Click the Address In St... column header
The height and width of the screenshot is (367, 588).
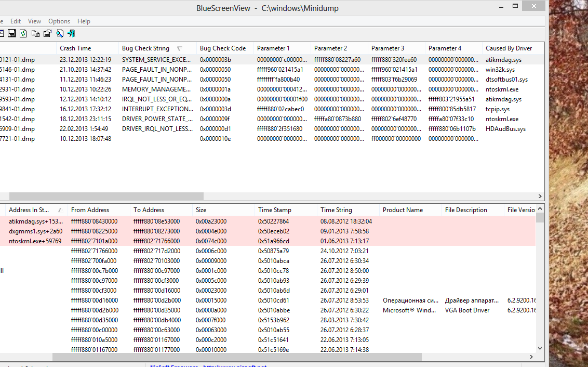pyautogui.click(x=36, y=210)
